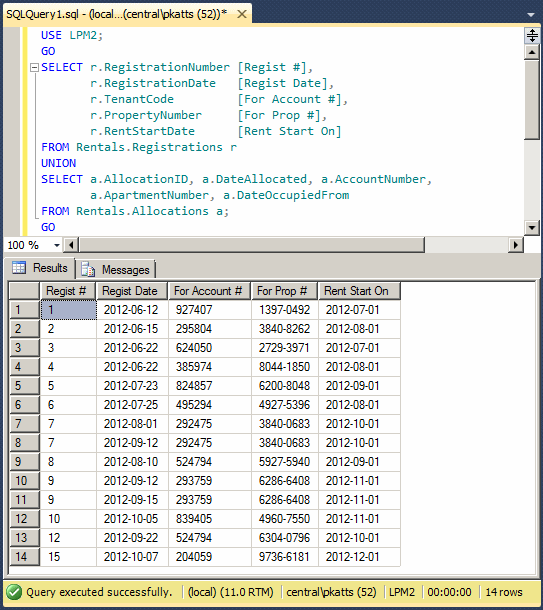The height and width of the screenshot is (610, 543).
Task: Switch to the Messages tab
Action: point(116,269)
